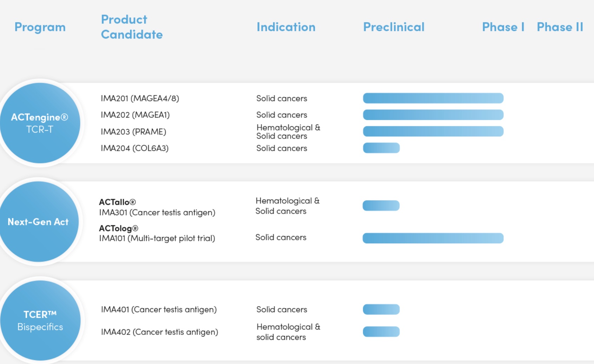Screen dimensions: 594x364
Task: Click the IMA204 short progress bar
Action: (x=381, y=148)
